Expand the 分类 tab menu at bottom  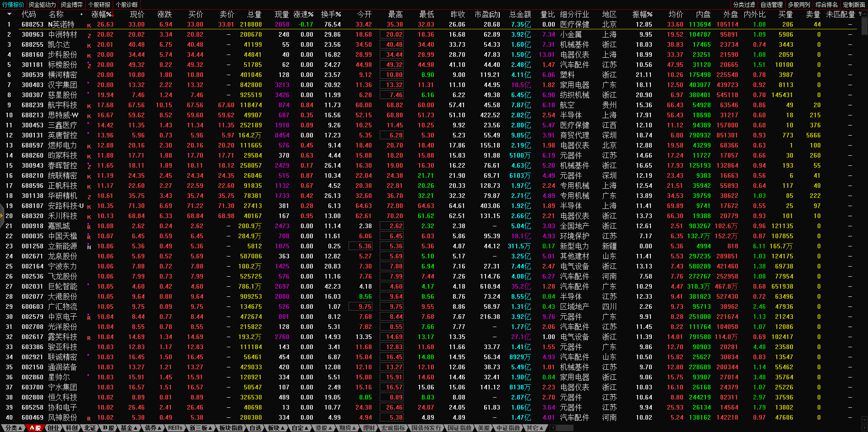click(13, 428)
